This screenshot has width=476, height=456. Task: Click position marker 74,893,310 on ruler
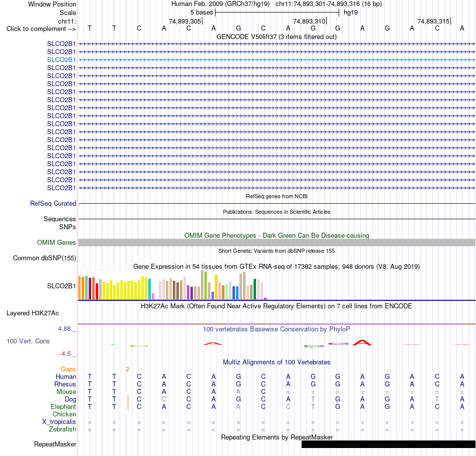click(x=309, y=21)
